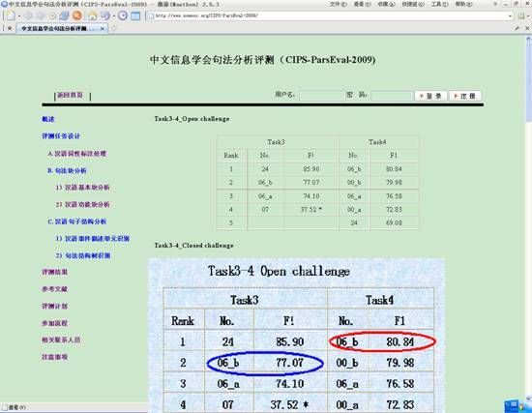Go to the home page icon

click(92, 15)
